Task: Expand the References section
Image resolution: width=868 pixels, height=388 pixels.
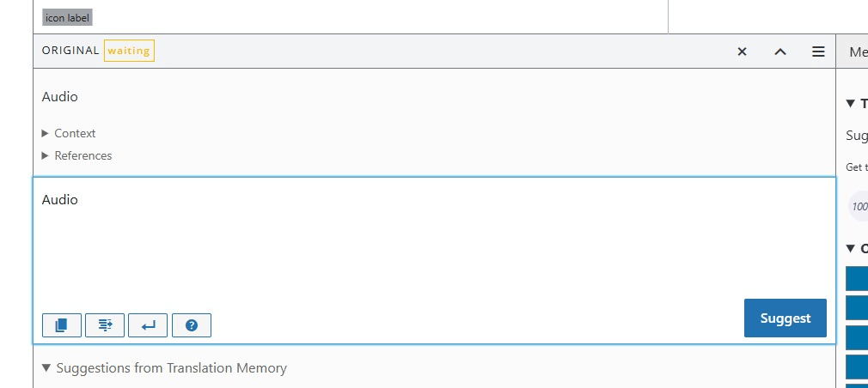Action: tap(46, 155)
